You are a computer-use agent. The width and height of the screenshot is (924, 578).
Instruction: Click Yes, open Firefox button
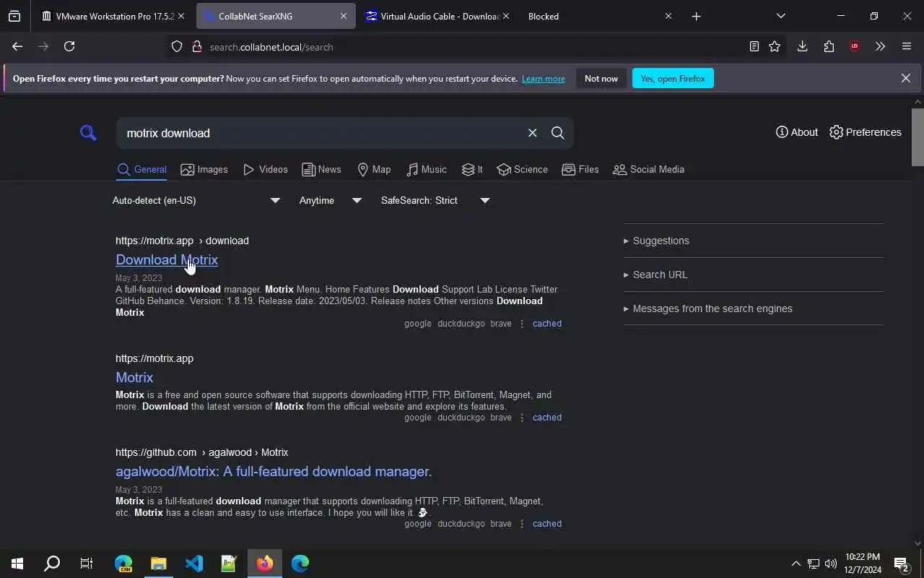[673, 78]
